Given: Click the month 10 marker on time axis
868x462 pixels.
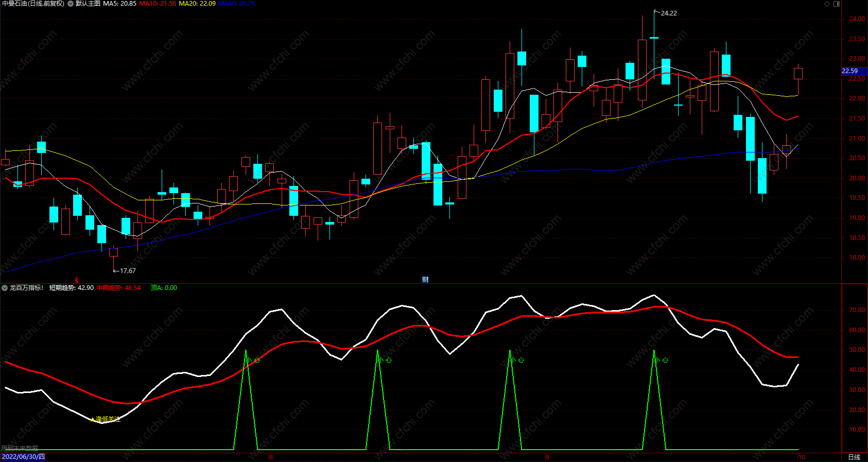Looking at the screenshot, I should tap(802, 457).
